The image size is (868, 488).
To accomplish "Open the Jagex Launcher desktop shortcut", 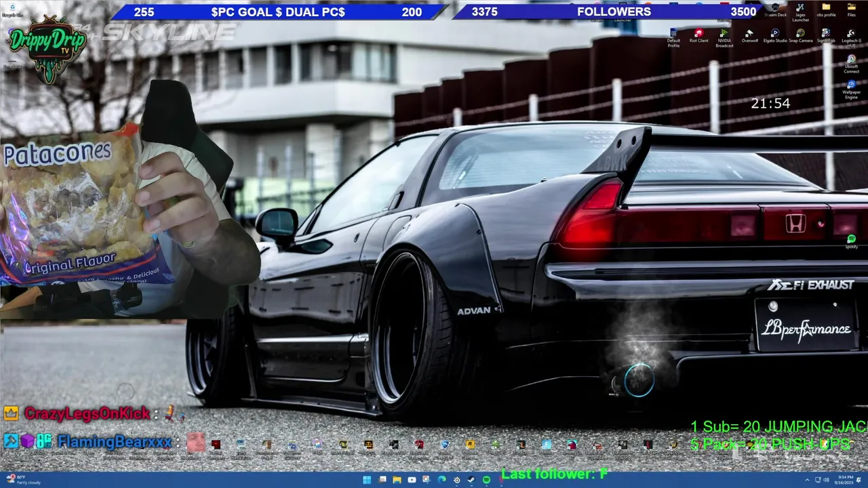I will 800,12.
